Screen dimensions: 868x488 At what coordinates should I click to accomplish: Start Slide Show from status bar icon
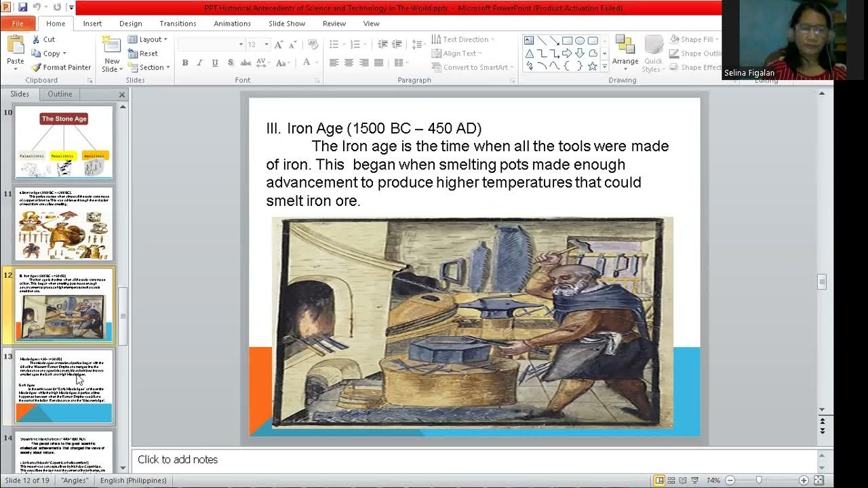coord(696,481)
